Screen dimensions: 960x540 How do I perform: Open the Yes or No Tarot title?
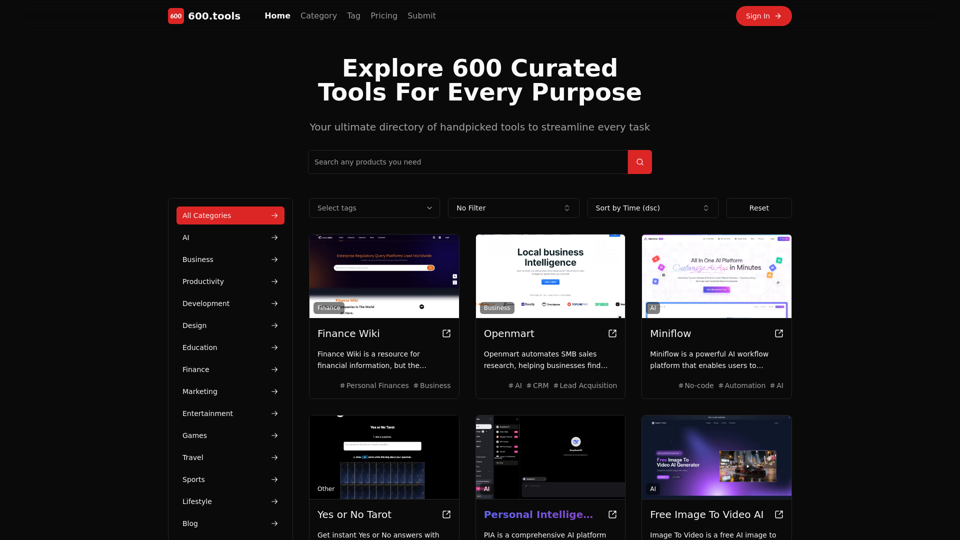(x=354, y=515)
